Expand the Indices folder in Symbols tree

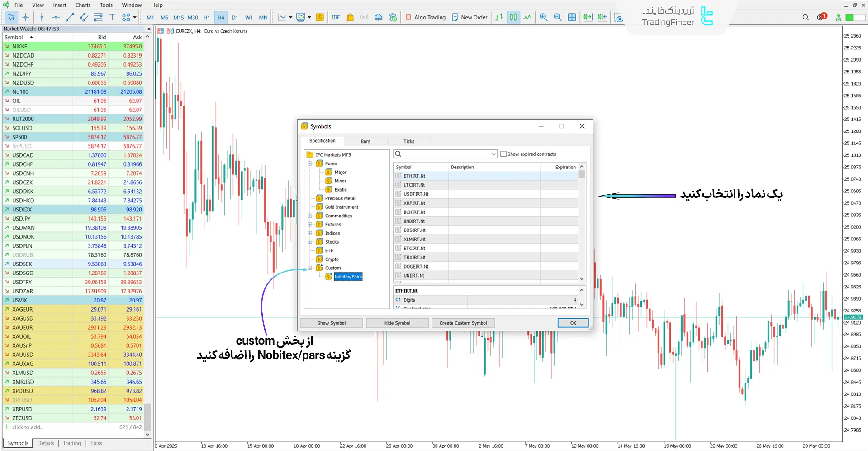309,233
